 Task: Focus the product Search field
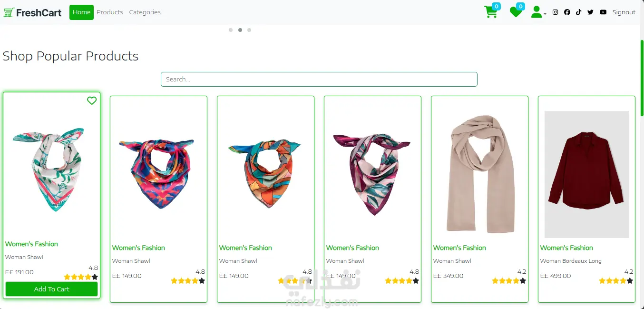319,79
